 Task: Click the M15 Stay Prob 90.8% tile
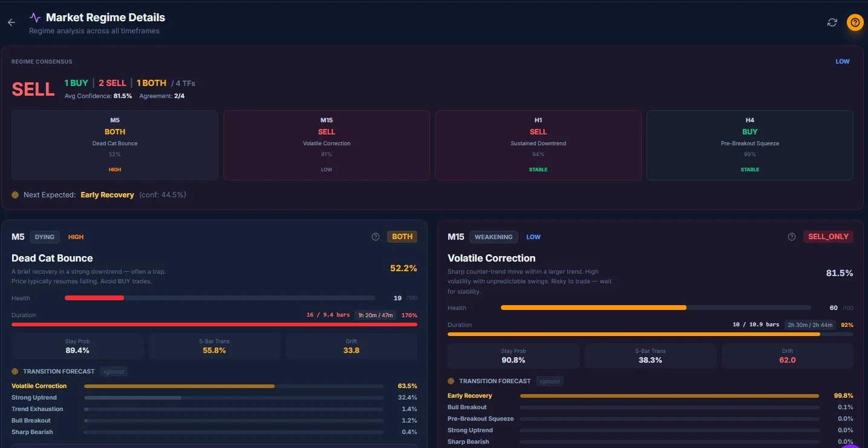click(x=514, y=356)
